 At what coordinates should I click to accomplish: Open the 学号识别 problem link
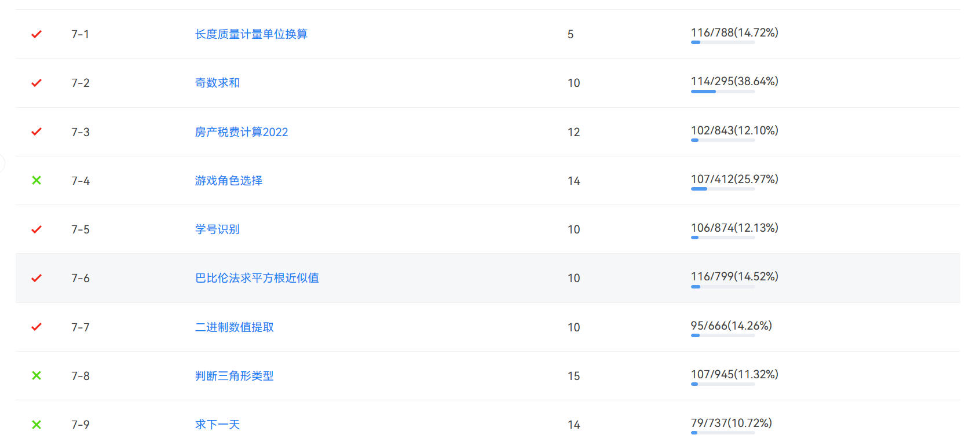(x=217, y=229)
